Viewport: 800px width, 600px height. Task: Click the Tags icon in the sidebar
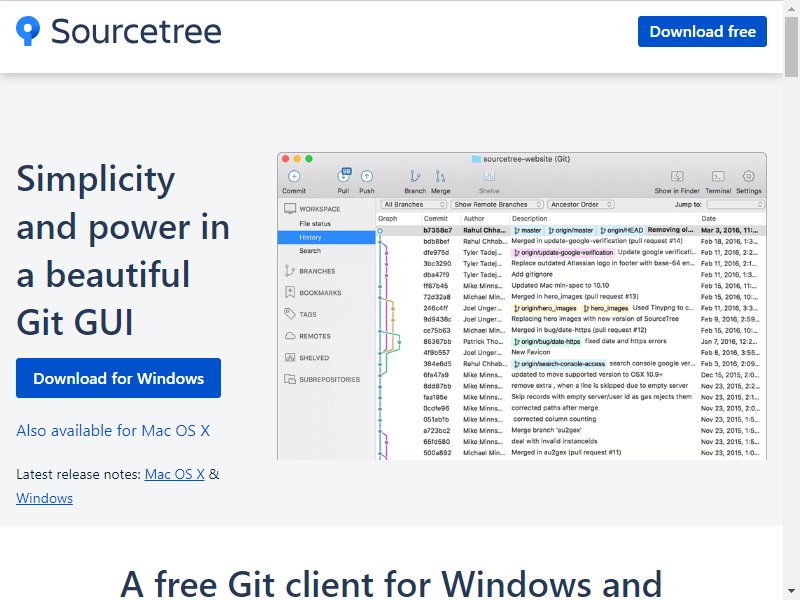(x=290, y=314)
